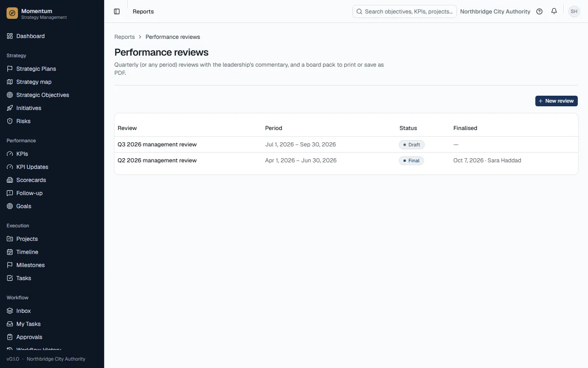
Task: Open the help question-mark icon
Action: coord(539,11)
